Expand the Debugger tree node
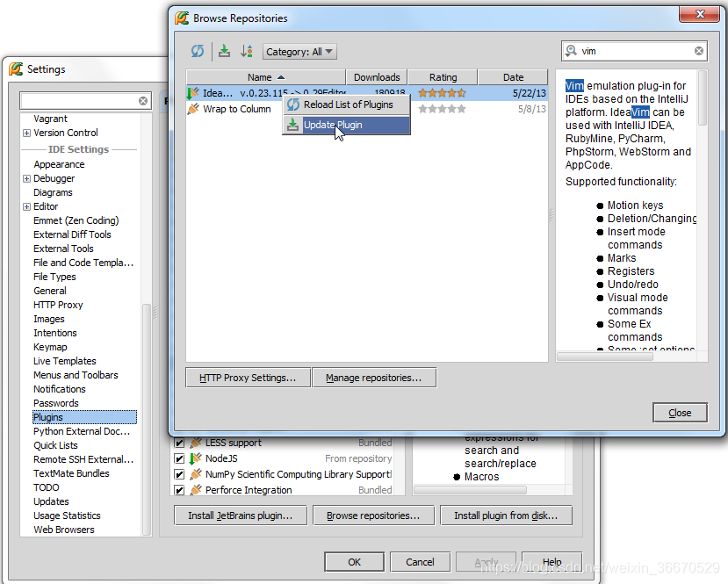728x584 pixels. click(27, 179)
